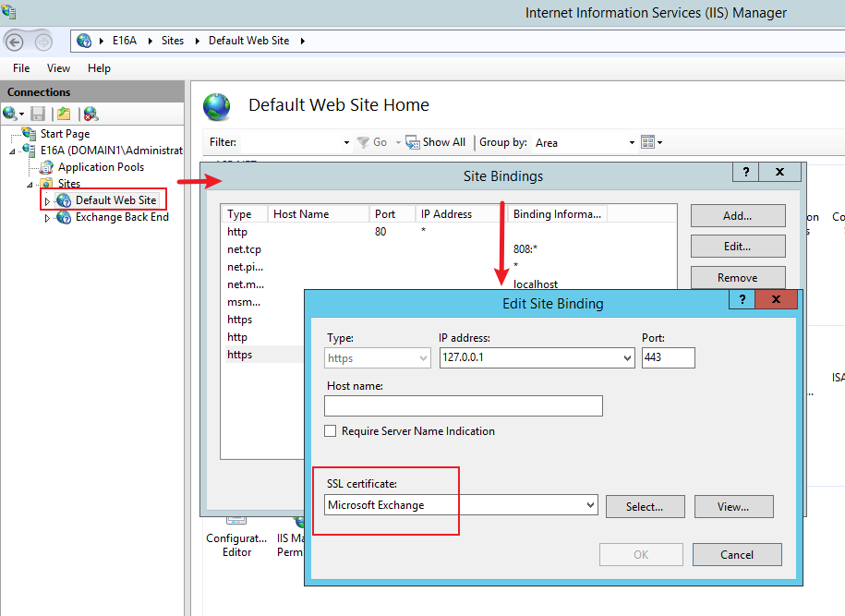Collapse the E16A server tree node
The width and height of the screenshot is (845, 616).
click(x=12, y=151)
